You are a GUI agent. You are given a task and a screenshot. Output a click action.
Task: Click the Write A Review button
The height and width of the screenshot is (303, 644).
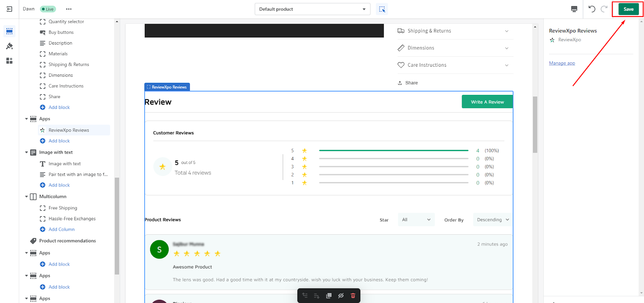coord(487,102)
